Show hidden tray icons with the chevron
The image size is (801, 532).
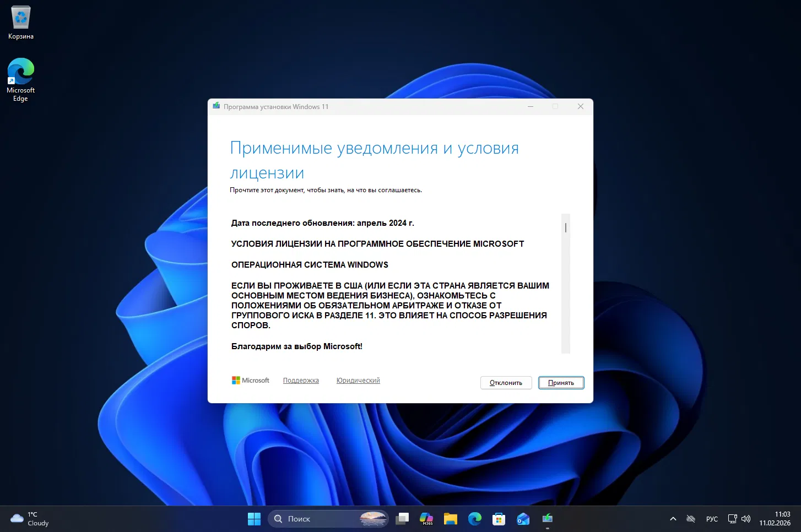[673, 519]
